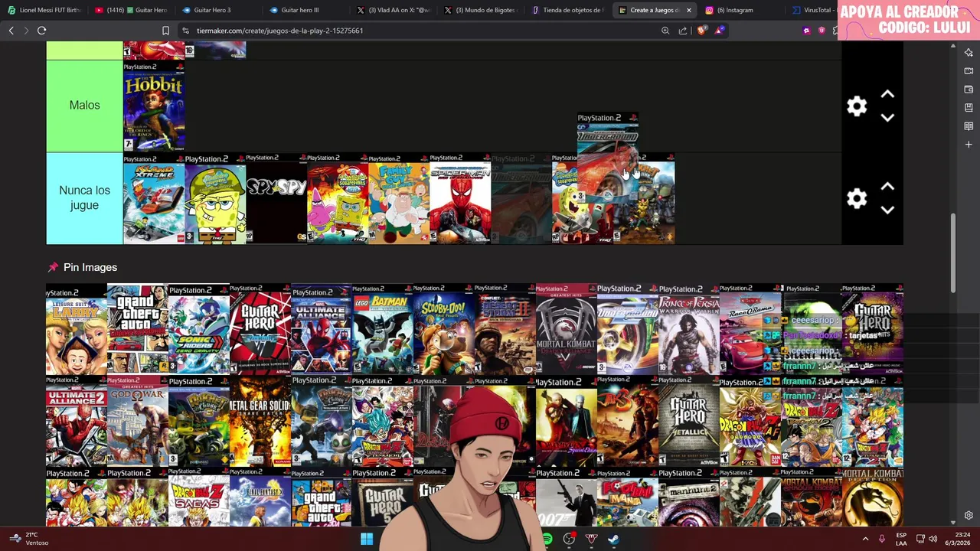Screen dimensions: 980x551
Task: Pick the LEGO Batman cover
Action: (x=383, y=329)
